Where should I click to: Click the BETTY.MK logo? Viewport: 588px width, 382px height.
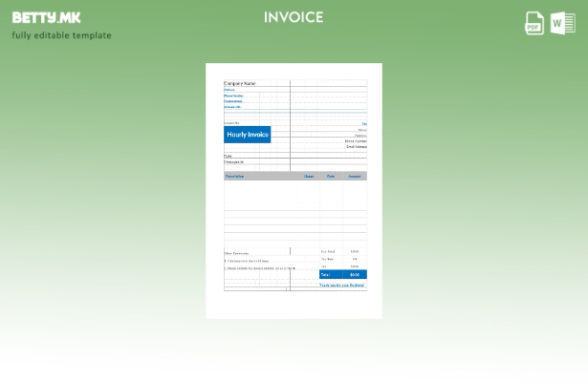pos(46,17)
